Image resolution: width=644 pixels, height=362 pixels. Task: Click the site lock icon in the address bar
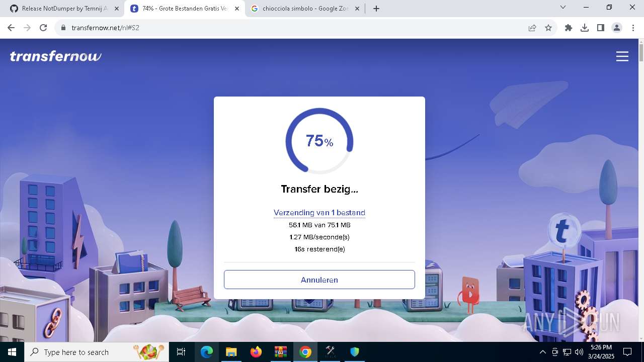(63, 28)
